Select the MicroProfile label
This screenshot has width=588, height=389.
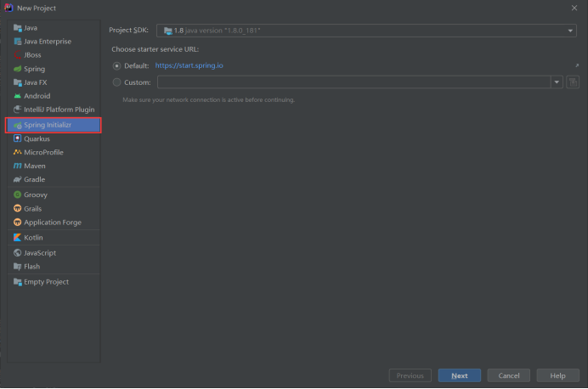point(44,153)
